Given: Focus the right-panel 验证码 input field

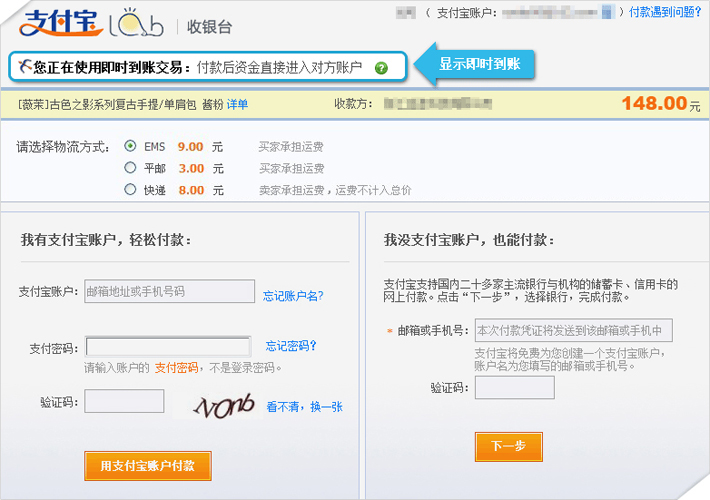Looking at the screenshot, I should click(x=514, y=388).
